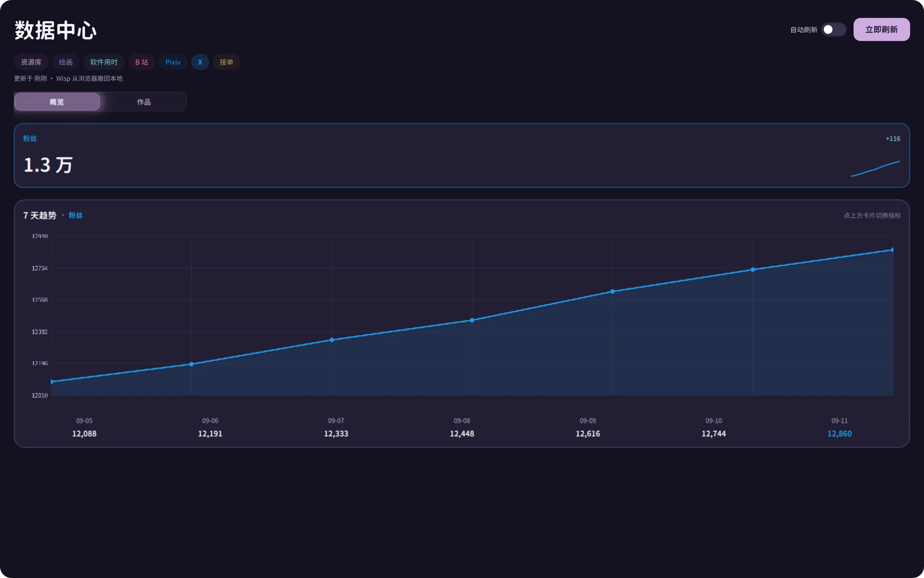This screenshot has width=924, height=578.
Task: Click the 粉丝 1.3 万 metric card
Action: click(x=462, y=156)
